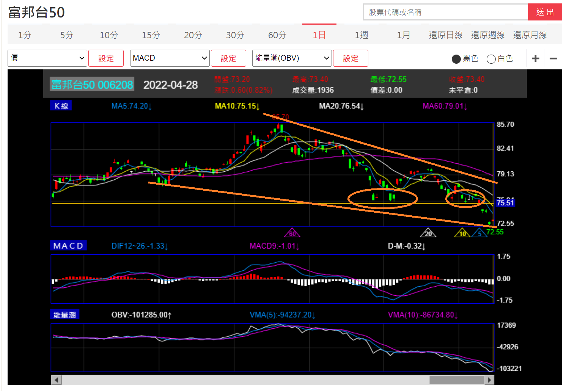Click 設定 next to the MACD dropdown
This screenshot has height=392, width=569.
(x=228, y=58)
